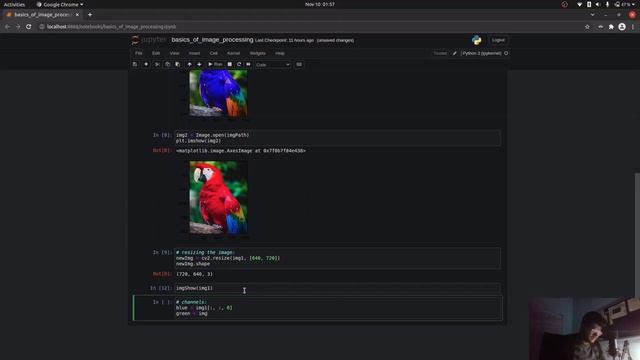Switch to the basics_of_image_processing browser tab
Image resolution: width=640 pixels, height=360 pixels.
[41, 15]
